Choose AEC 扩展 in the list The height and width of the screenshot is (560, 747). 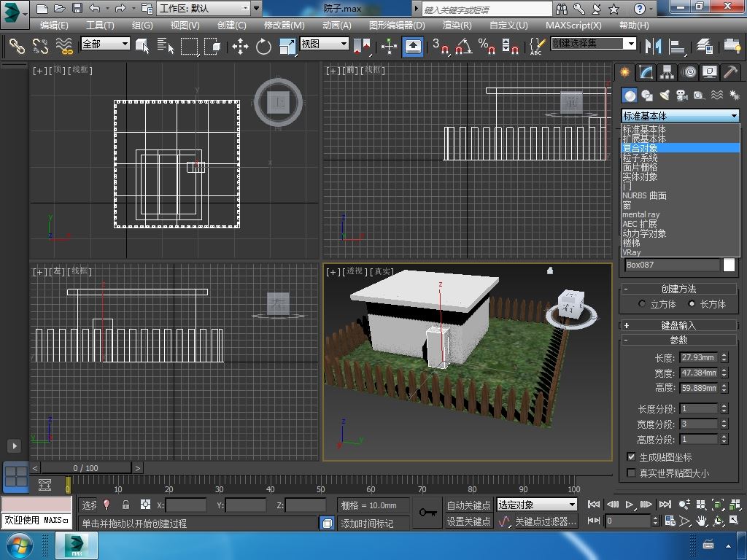(x=681, y=224)
